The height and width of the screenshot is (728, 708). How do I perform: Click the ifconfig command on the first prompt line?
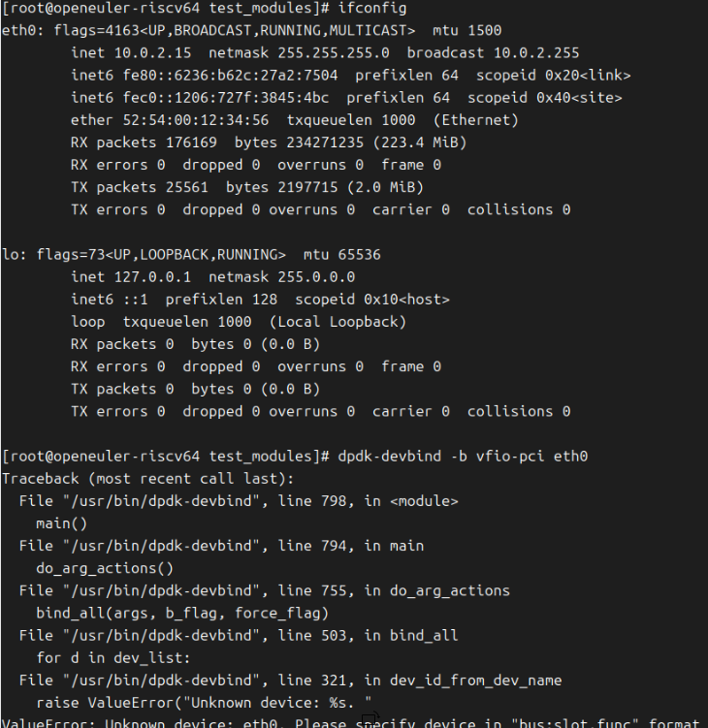372,8
